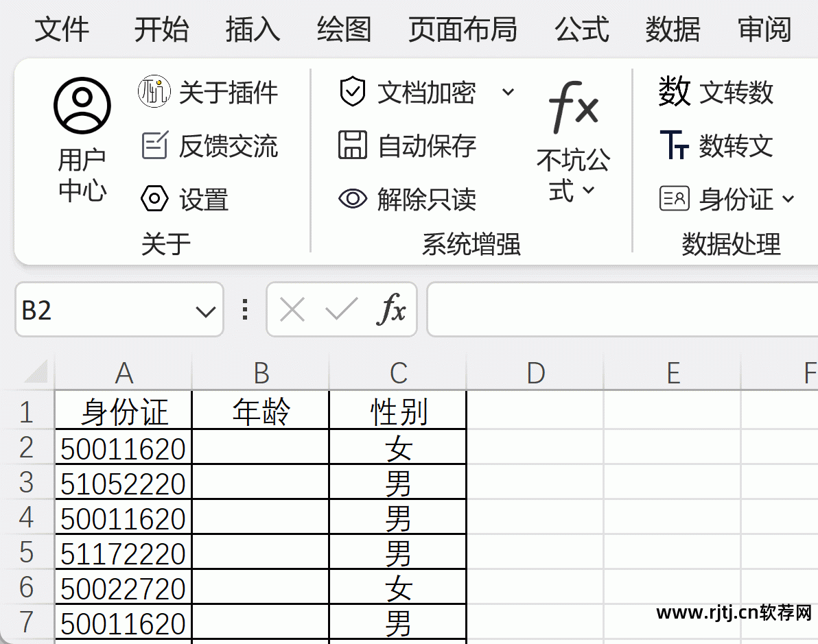Expand the 身份证 dropdown chevron

click(x=788, y=199)
